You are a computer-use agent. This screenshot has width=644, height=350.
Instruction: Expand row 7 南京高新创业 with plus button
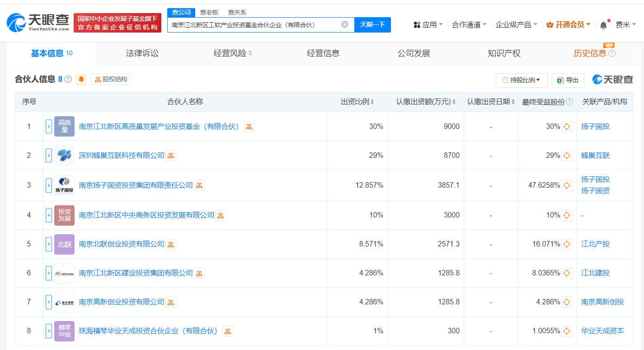(49, 302)
